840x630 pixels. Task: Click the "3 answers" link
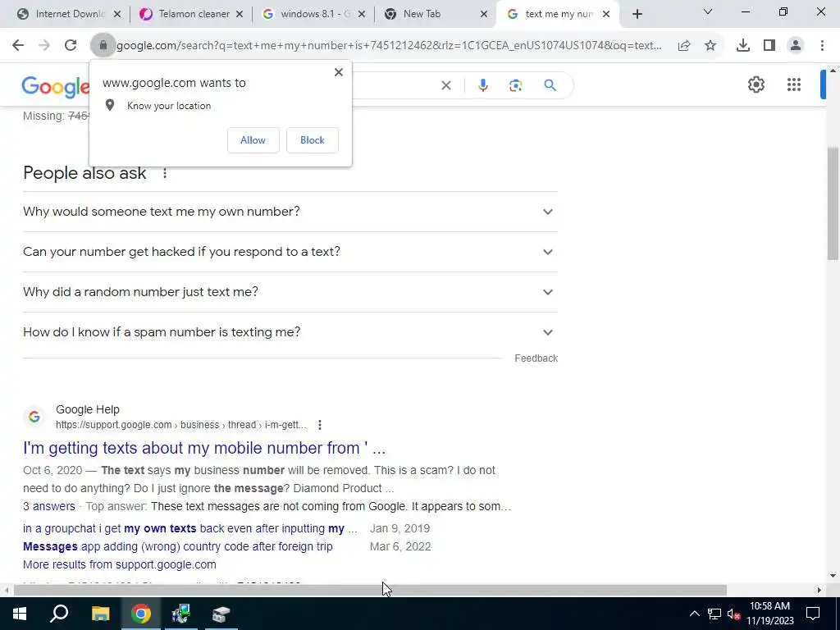49,506
